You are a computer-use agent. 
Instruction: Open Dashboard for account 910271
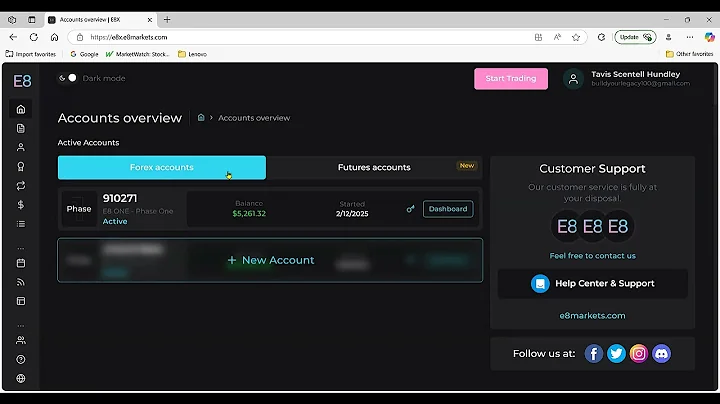tap(448, 209)
